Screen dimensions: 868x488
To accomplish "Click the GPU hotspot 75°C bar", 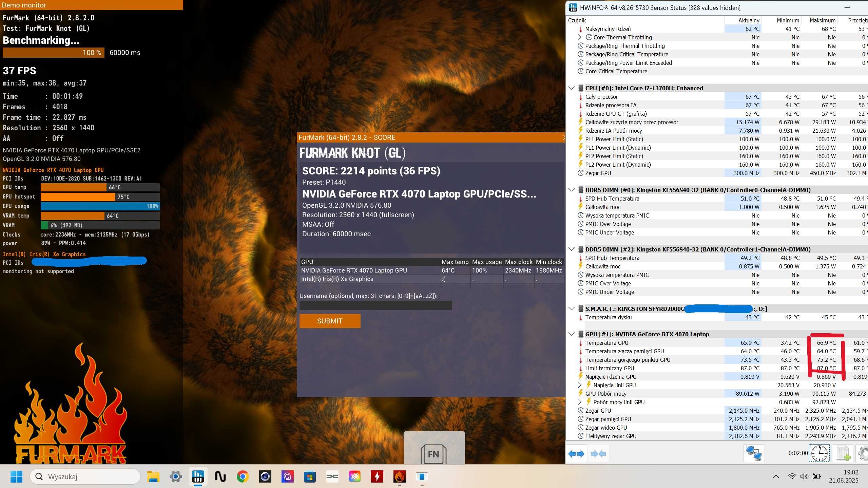I will pos(100,197).
